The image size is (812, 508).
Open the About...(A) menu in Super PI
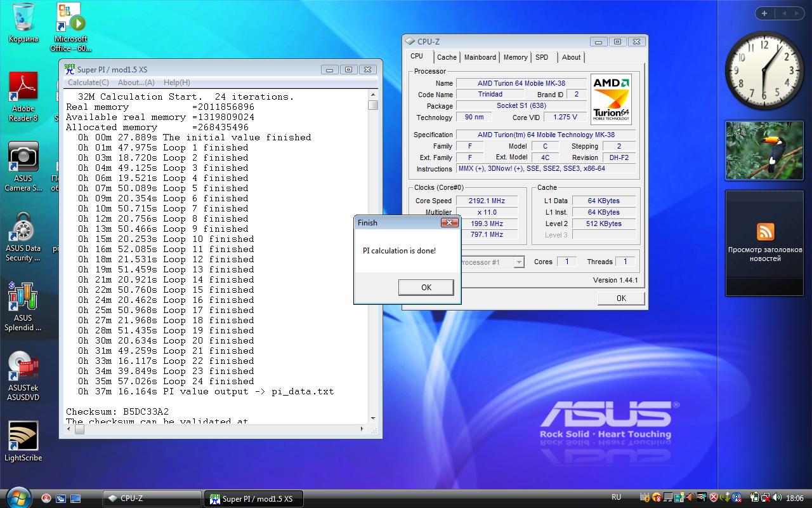[x=136, y=83]
